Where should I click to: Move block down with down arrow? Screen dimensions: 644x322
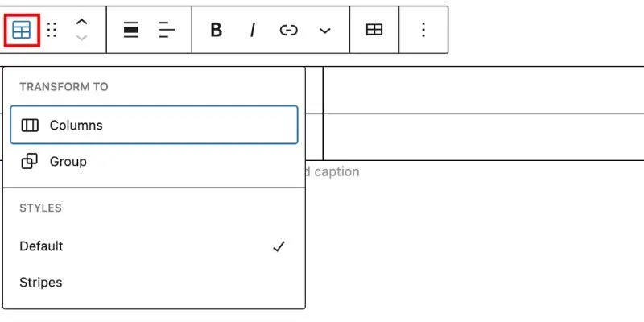[x=82, y=38]
